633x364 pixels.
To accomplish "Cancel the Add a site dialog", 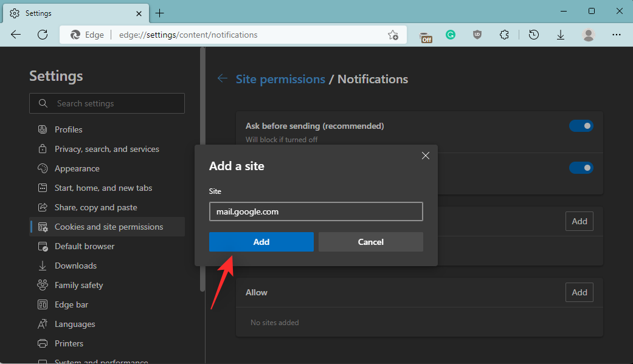I will (x=370, y=242).
